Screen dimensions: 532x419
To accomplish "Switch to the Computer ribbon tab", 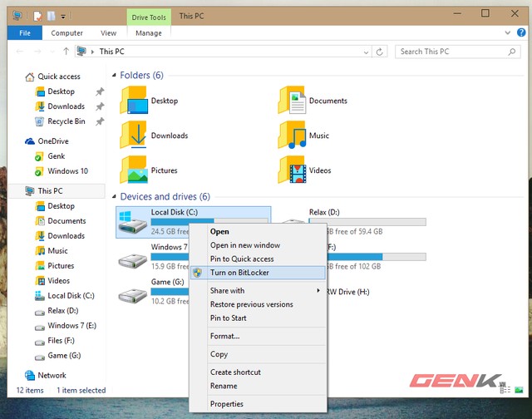I will click(x=66, y=33).
